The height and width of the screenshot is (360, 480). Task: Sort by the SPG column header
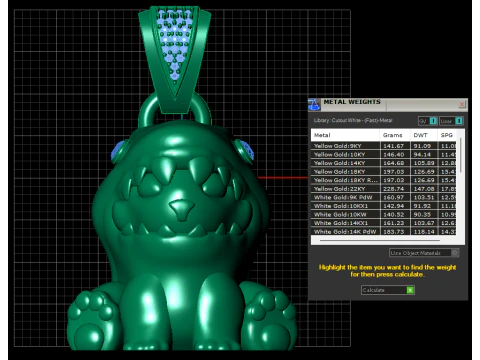[447, 135]
